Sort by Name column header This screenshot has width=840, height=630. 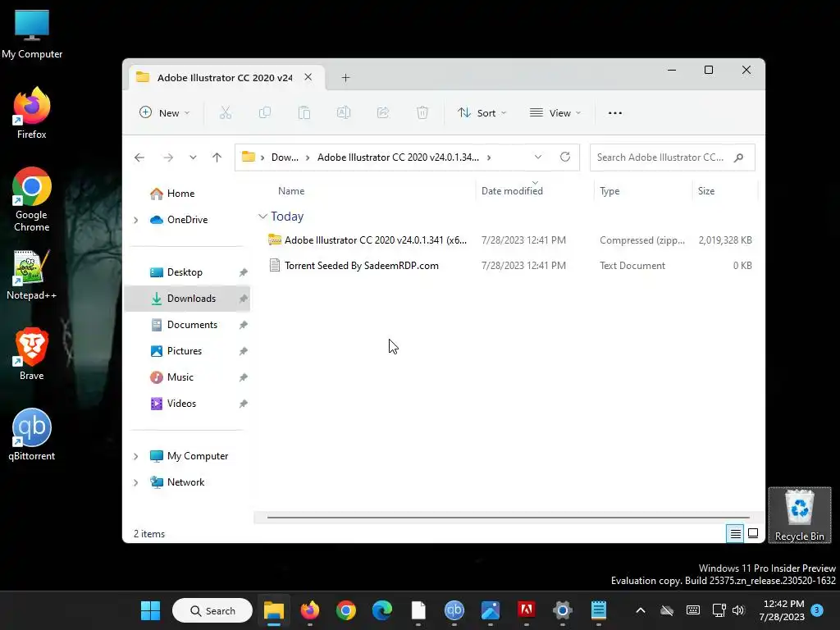tap(291, 190)
